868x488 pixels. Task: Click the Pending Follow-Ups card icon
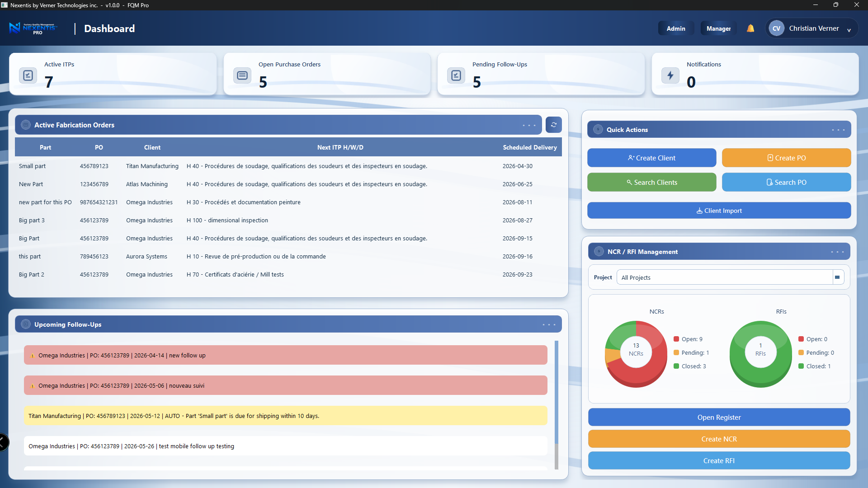coord(456,75)
